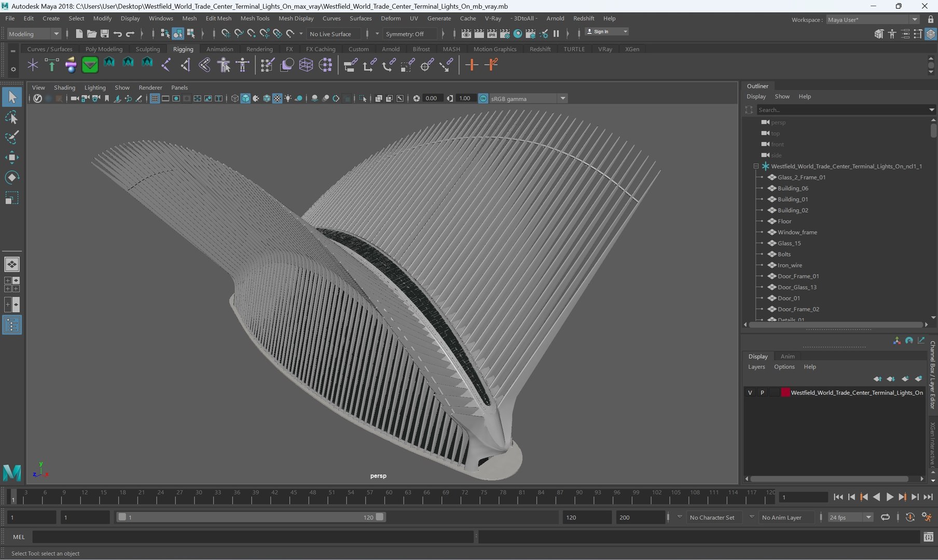Click the Open Scene folder icon
The image size is (938, 560).
pyautogui.click(x=92, y=34)
